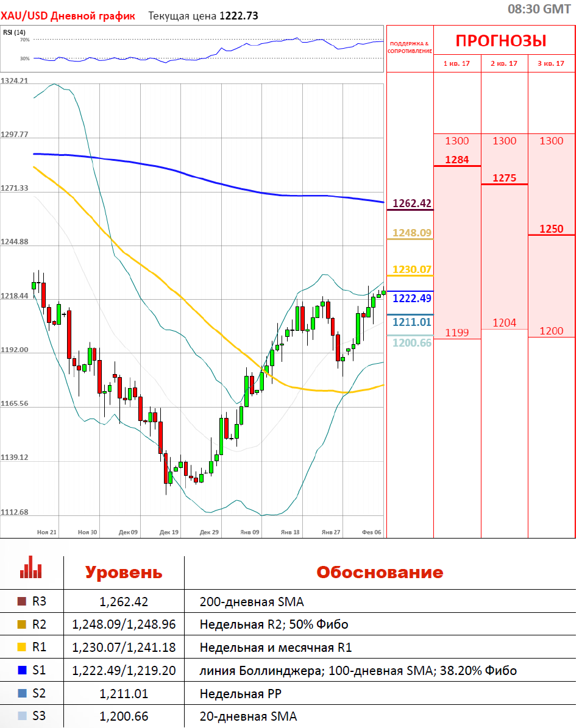Click the S2 steel-blue color swatch
The width and height of the screenshot is (582, 728).
[x=23, y=693]
